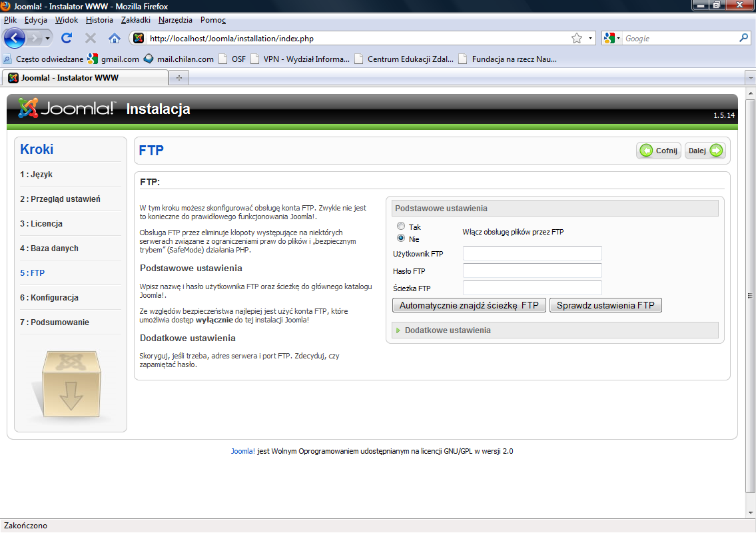This screenshot has height=533, width=756.
Task: Click Sprawdz ustawienia FTP button
Action: click(605, 305)
